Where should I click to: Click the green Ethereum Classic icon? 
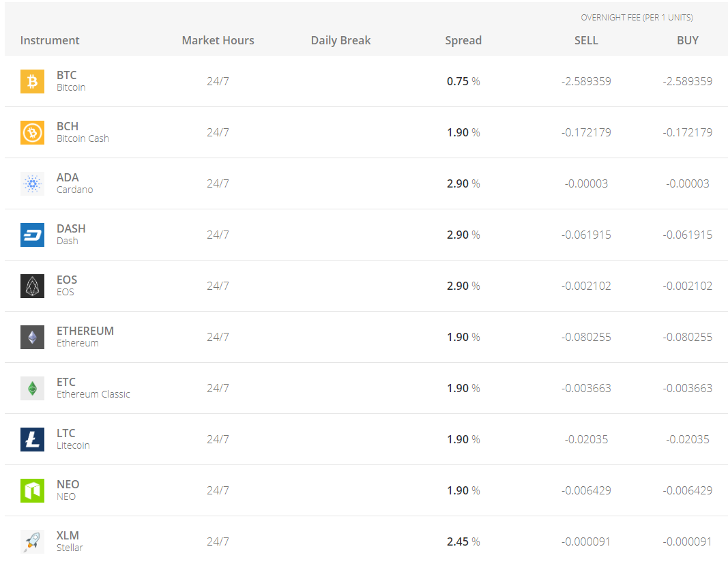point(33,387)
